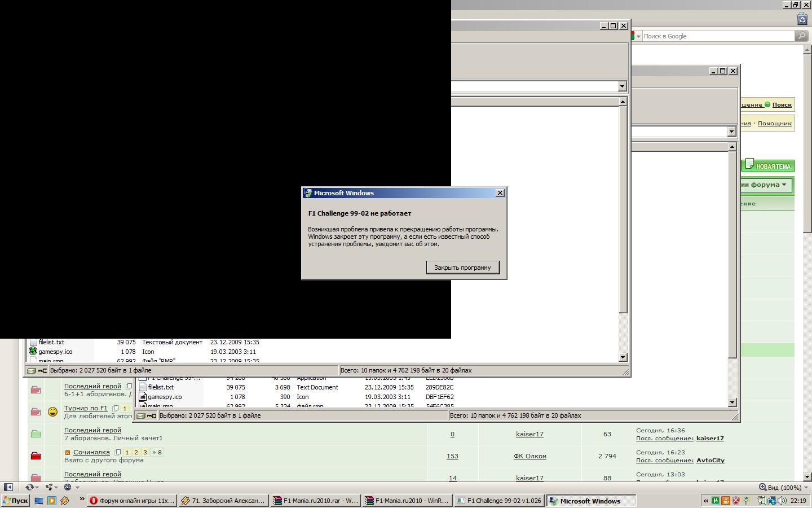The height and width of the screenshot is (508, 812).
Task: Expand the front WinRAR address bar dropdown
Action: (622, 86)
